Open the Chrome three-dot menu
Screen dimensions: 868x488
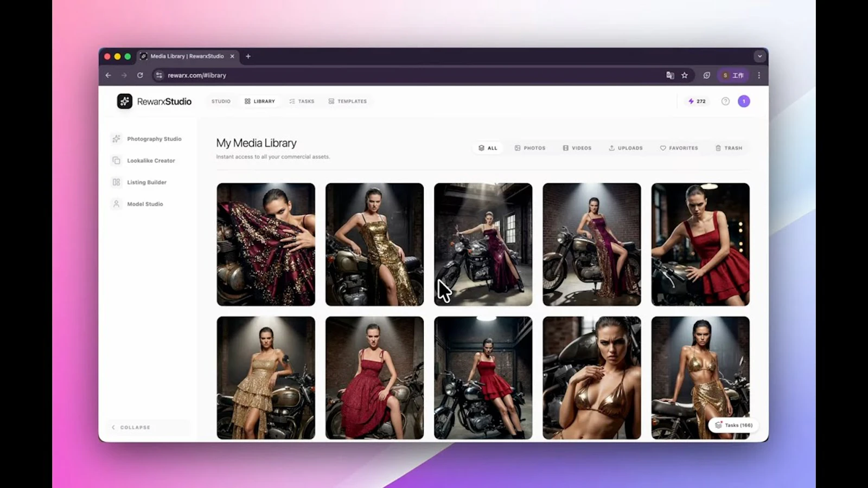759,75
